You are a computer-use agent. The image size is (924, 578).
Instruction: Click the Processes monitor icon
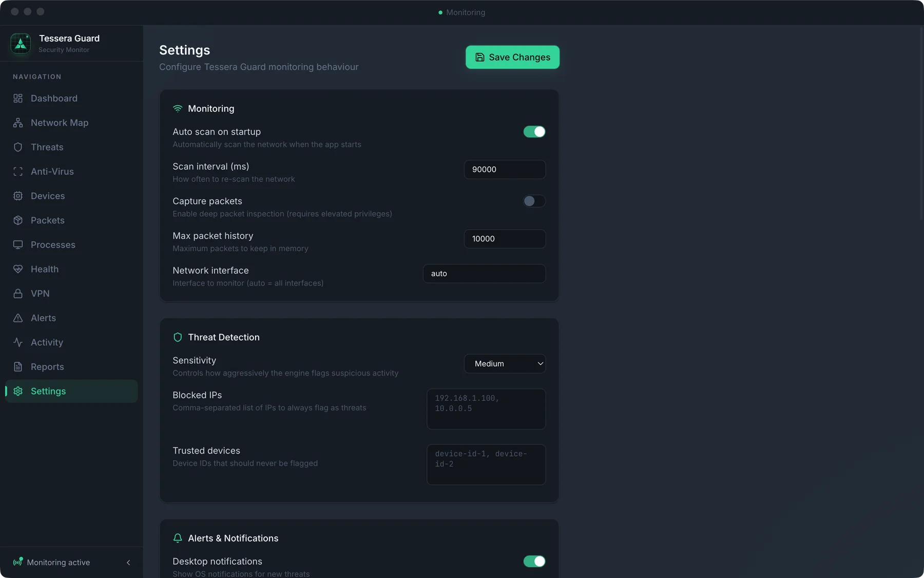point(18,245)
